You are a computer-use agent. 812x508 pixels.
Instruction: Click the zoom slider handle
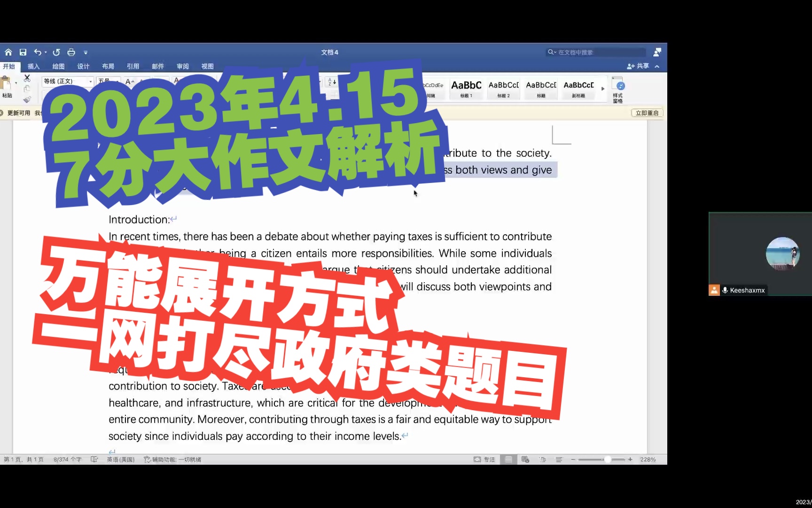tap(608, 460)
